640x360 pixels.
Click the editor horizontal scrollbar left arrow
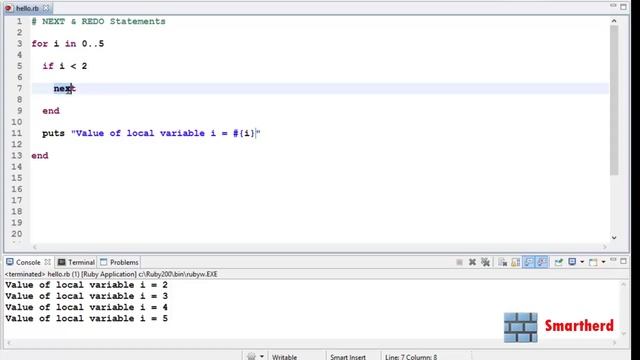(34, 247)
